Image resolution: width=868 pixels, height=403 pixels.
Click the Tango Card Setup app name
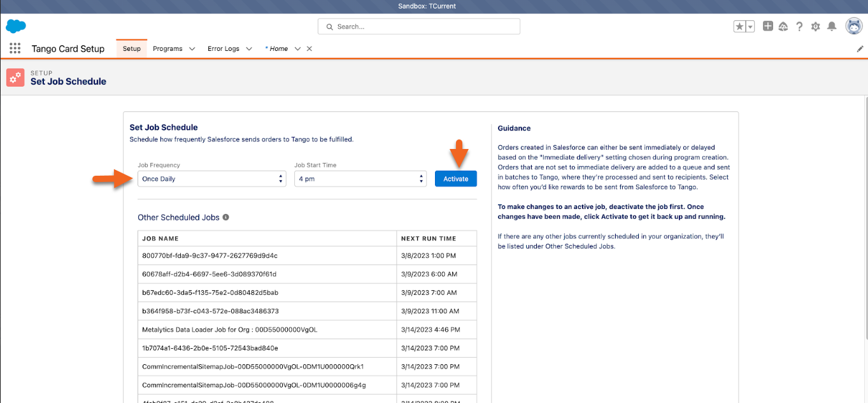[x=68, y=48]
